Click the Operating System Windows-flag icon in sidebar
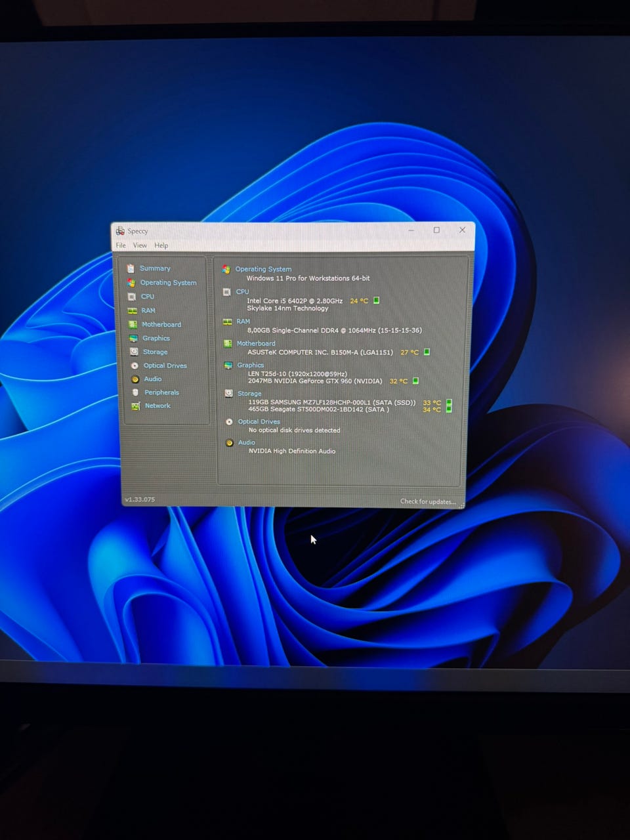Screen dimensions: 630x840 [x=131, y=283]
